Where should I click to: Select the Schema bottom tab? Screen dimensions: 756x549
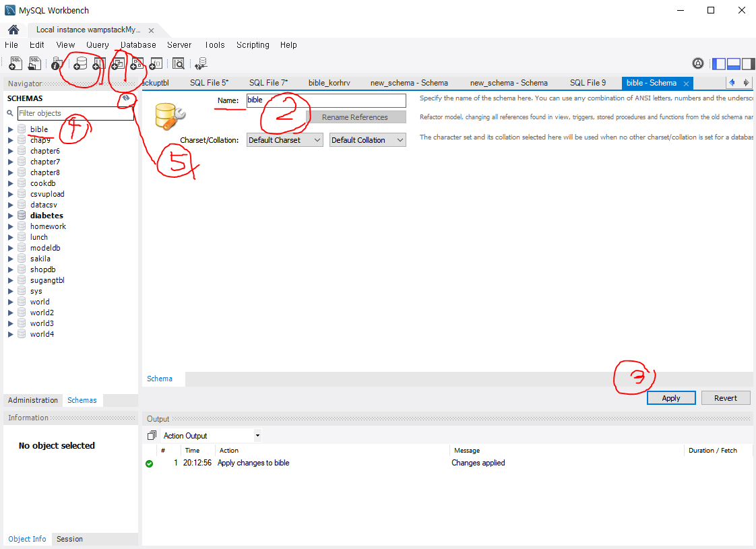tap(160, 379)
